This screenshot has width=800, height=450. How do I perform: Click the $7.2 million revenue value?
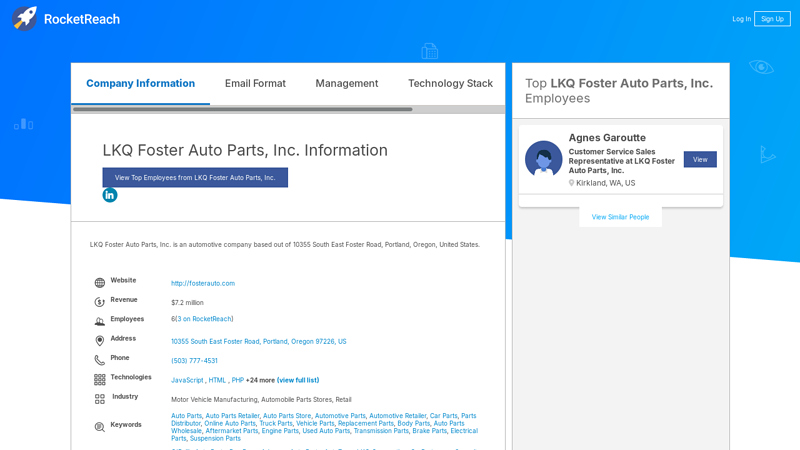click(187, 303)
